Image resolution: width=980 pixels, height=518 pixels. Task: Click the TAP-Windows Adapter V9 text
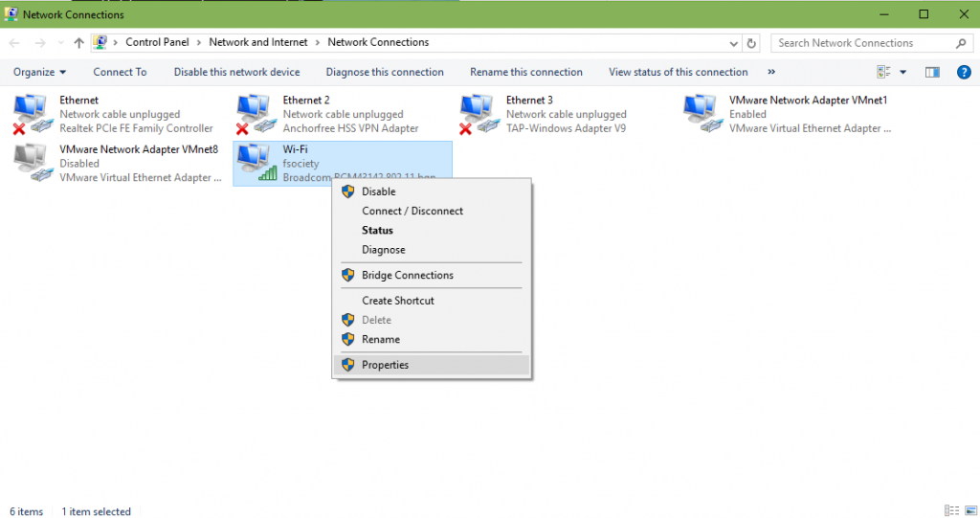(566, 128)
